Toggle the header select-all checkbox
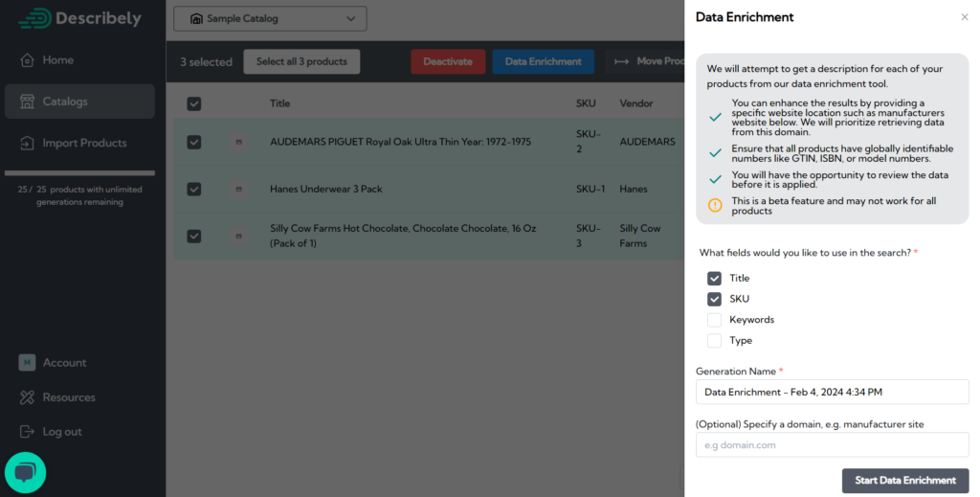980x497 pixels. [x=194, y=103]
